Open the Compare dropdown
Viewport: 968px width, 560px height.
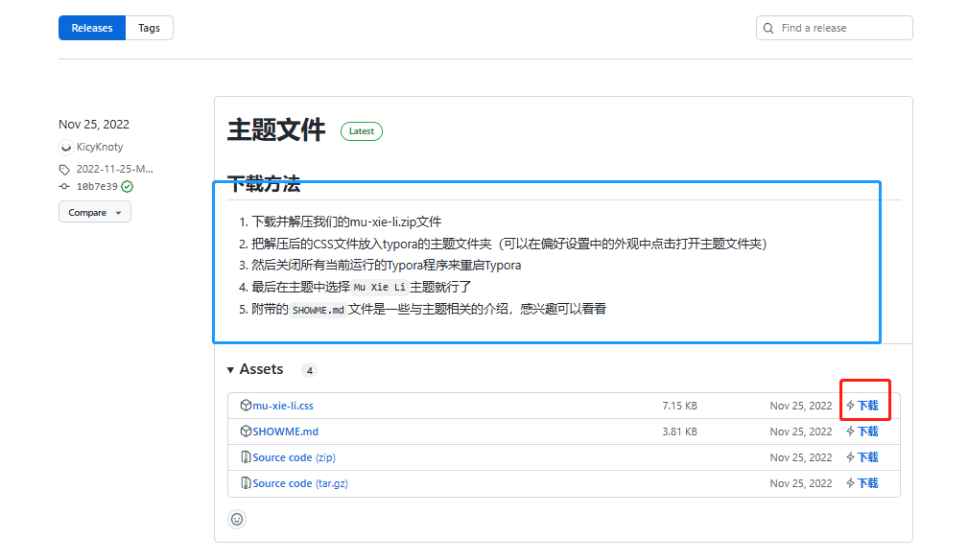click(94, 212)
